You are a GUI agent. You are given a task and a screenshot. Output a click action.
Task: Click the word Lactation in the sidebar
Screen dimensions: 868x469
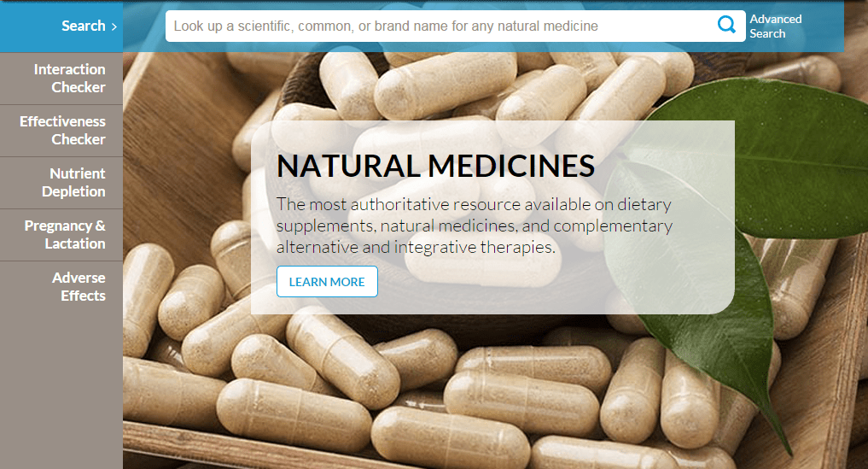[75, 244]
